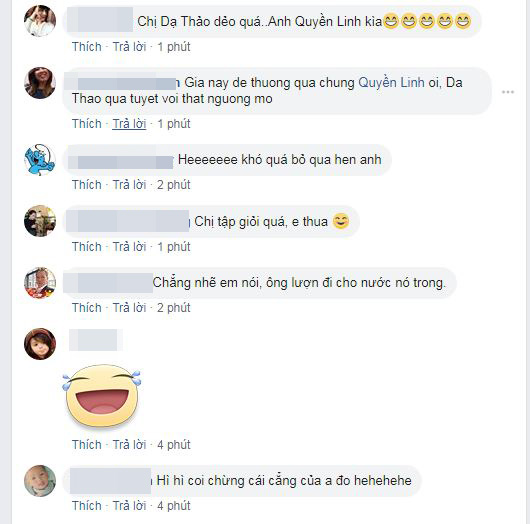
Task: Click Thích under the Hì hì coi chừng comment
Action: click(x=87, y=506)
